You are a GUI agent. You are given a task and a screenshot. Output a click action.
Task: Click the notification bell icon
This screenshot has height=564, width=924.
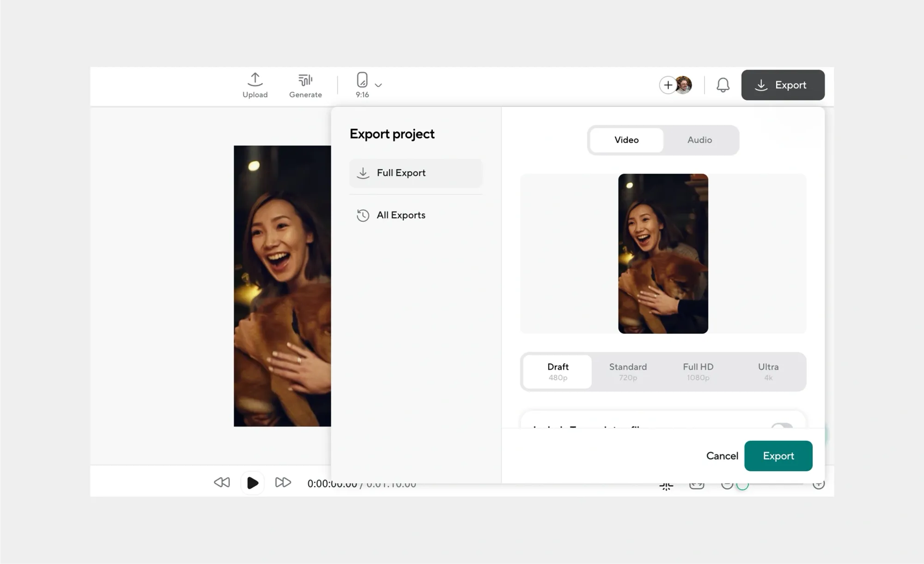(x=723, y=85)
